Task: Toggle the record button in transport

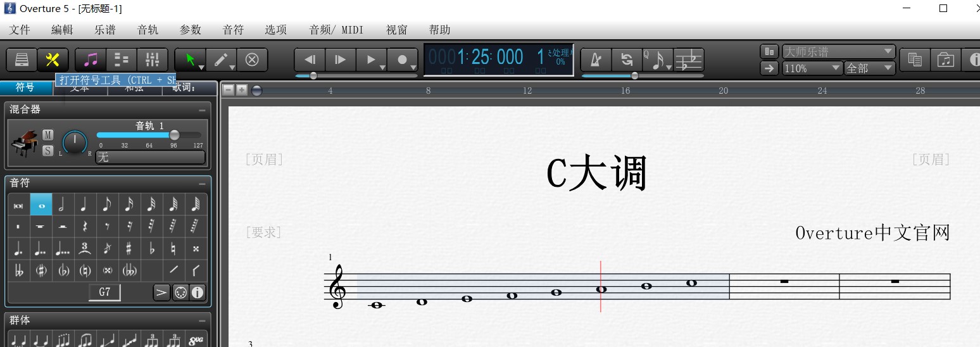Action: pyautogui.click(x=402, y=60)
